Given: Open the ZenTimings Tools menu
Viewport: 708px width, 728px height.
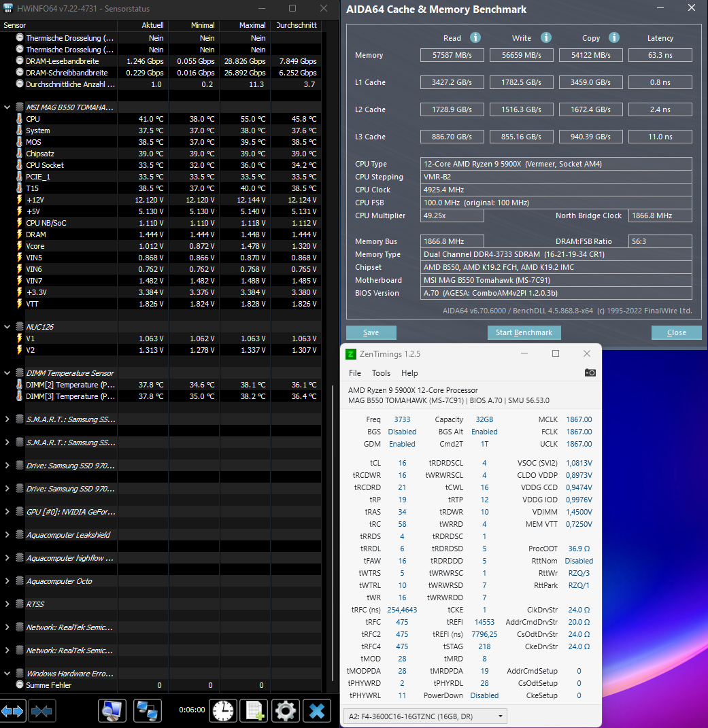Looking at the screenshot, I should 381,373.
